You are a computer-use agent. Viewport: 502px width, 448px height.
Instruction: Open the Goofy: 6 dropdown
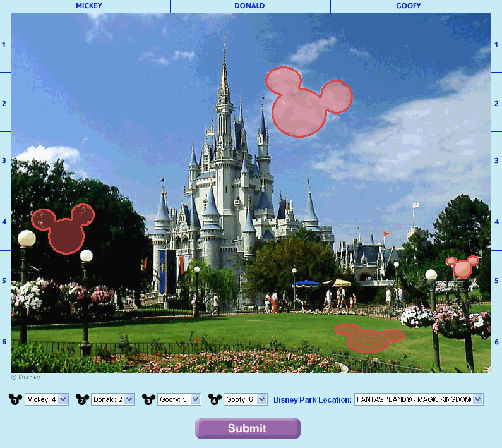pyautogui.click(x=246, y=399)
